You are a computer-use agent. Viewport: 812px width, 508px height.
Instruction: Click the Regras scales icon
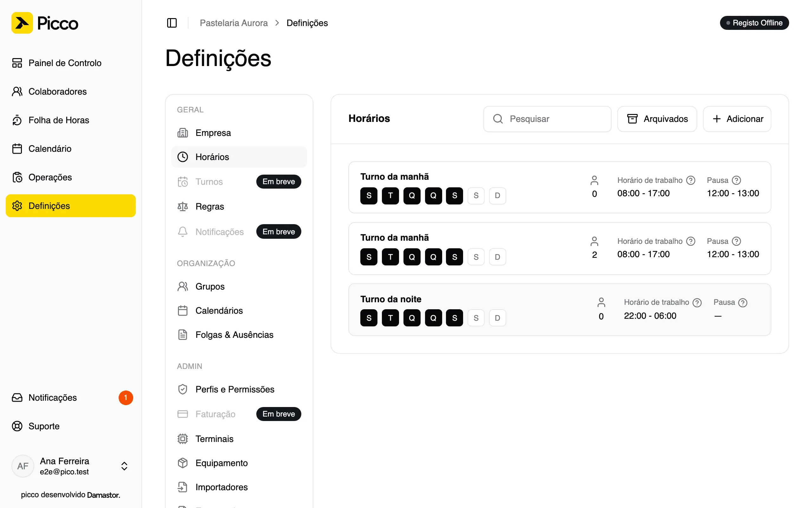point(182,206)
